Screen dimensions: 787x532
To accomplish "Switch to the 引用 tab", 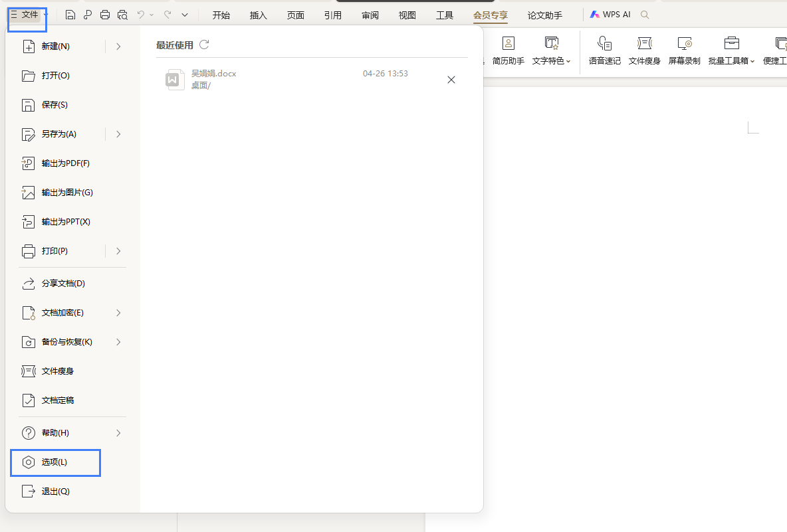I will pos(333,15).
